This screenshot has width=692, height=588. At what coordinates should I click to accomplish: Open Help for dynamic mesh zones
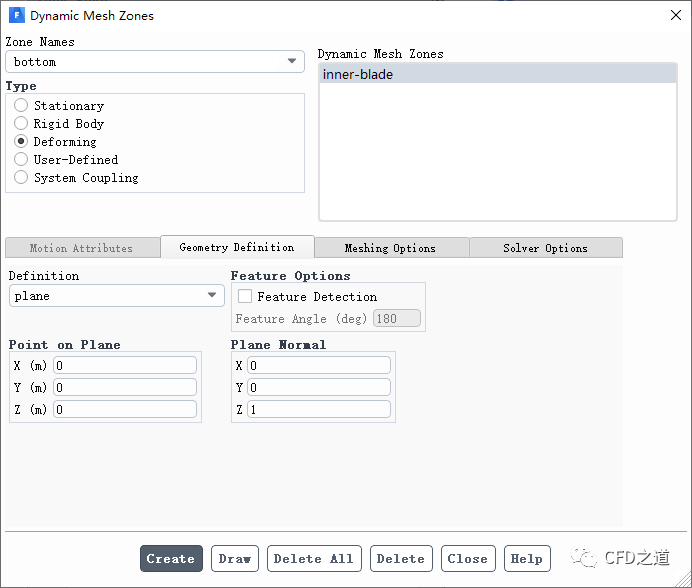[526, 559]
